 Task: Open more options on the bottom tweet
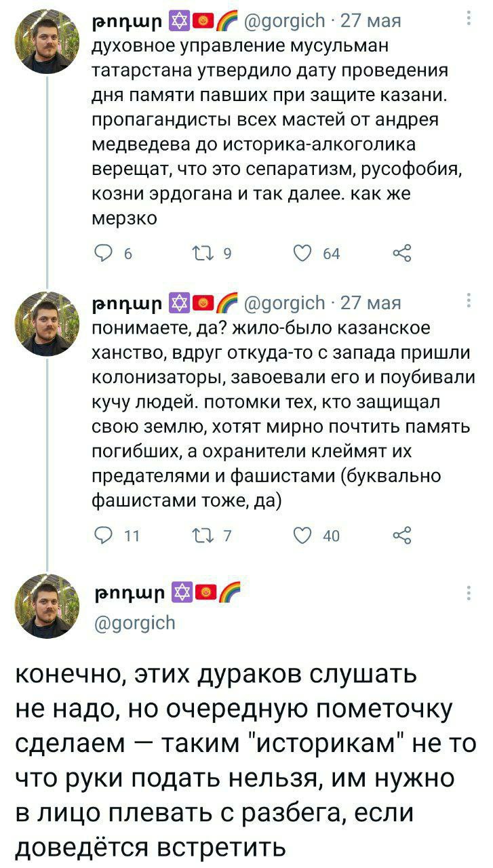click(x=467, y=593)
